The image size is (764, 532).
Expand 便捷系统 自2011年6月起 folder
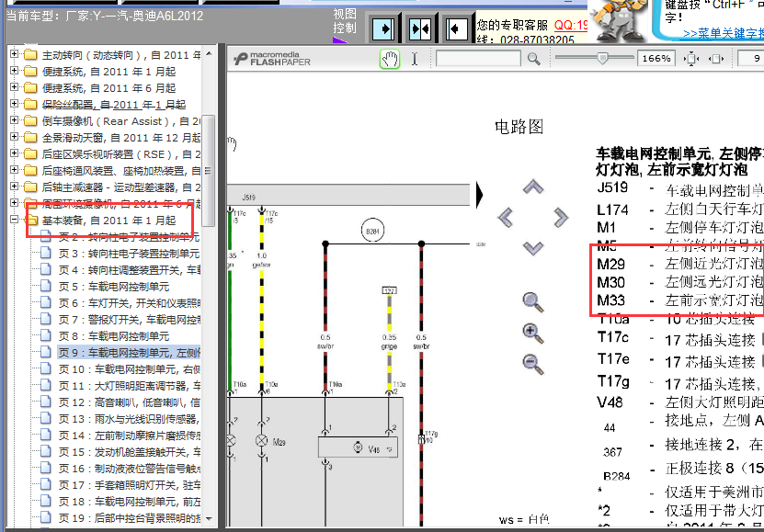click(x=14, y=87)
